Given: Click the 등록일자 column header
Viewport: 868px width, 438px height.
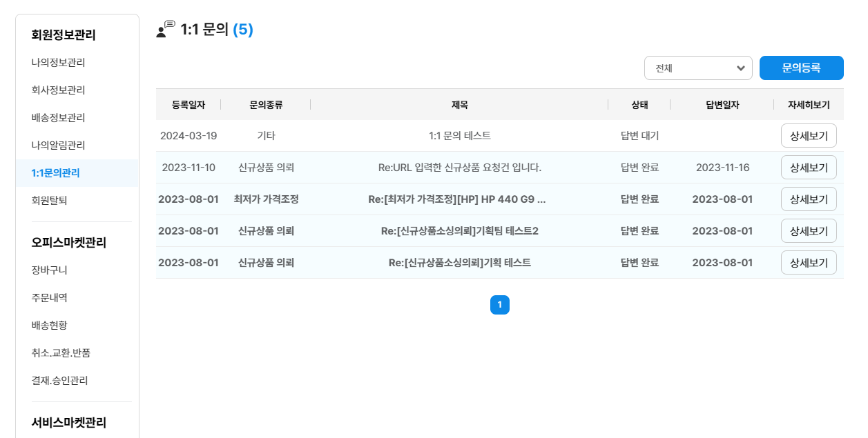Looking at the screenshot, I should pyautogui.click(x=189, y=105).
